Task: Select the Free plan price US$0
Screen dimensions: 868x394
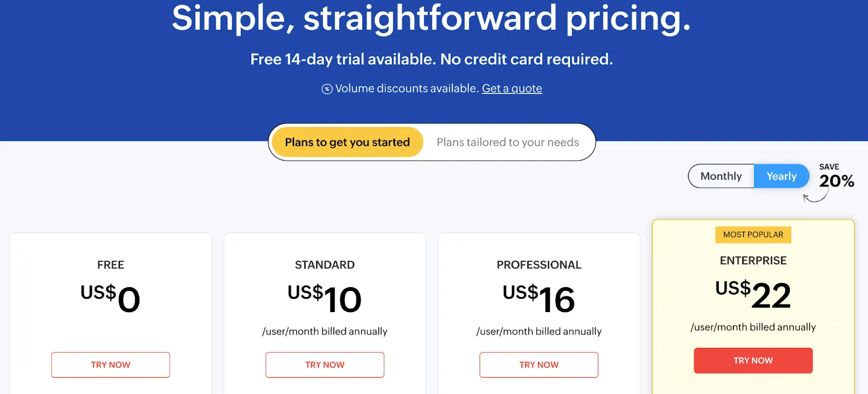Action: coord(110,298)
